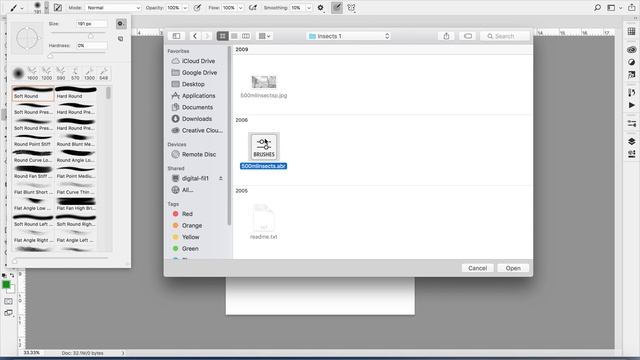This screenshot has width=640, height=360.
Task: Toggle file dialog sidebar icon
Action: point(176,36)
